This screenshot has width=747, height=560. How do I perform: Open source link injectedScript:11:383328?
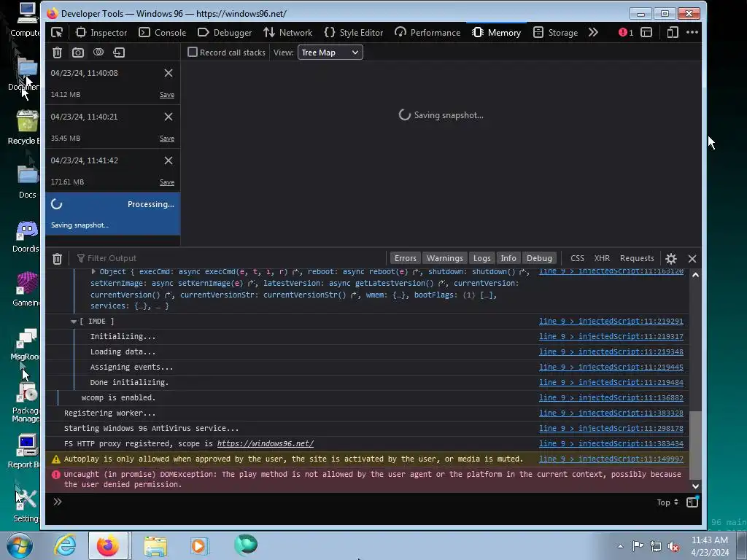(x=611, y=413)
